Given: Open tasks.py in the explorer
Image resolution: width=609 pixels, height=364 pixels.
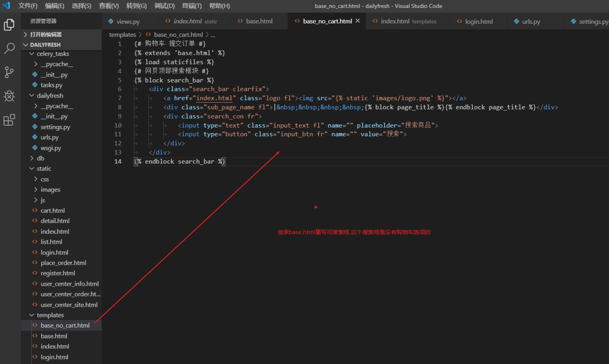Looking at the screenshot, I should [61, 85].
